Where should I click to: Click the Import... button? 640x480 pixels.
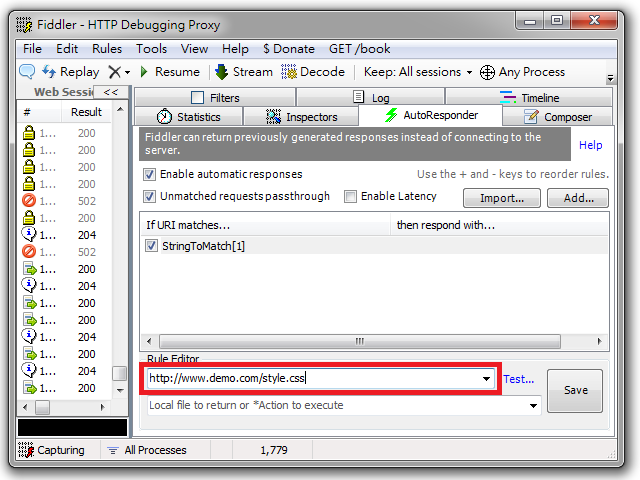(502, 198)
